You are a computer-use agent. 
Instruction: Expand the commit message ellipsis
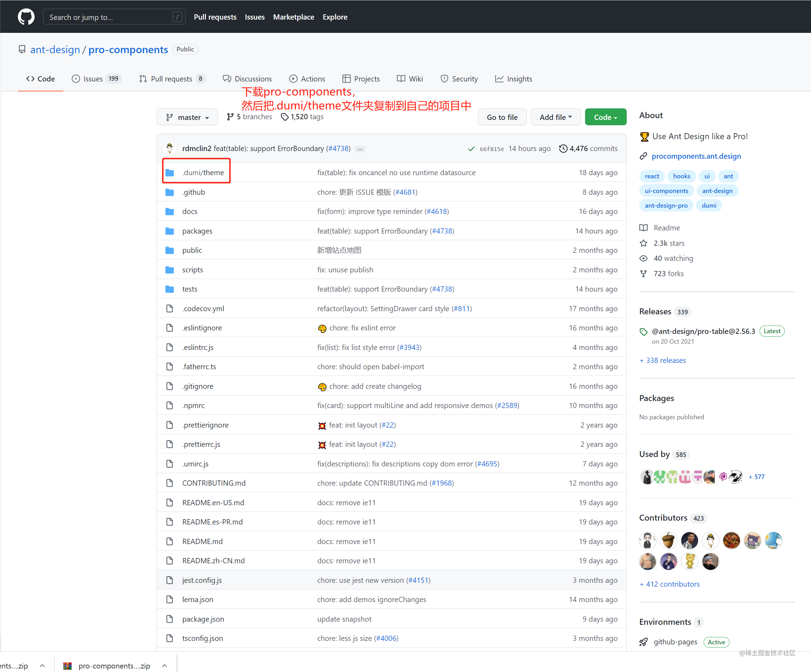coord(360,149)
